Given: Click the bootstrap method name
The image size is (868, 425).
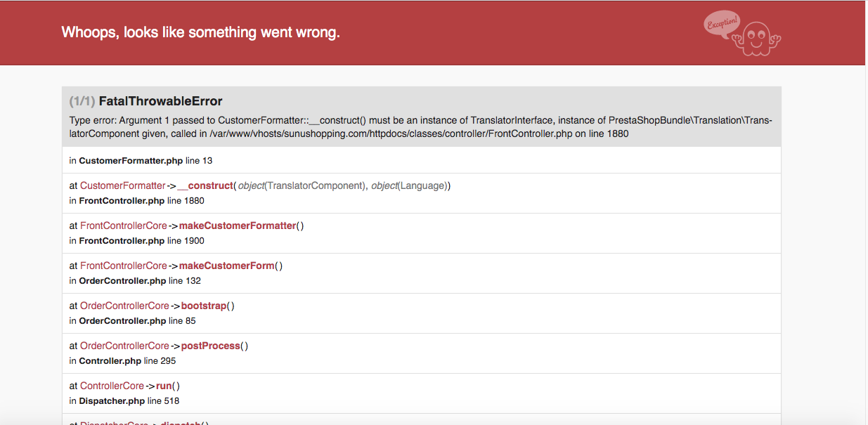Looking at the screenshot, I should click(x=205, y=306).
